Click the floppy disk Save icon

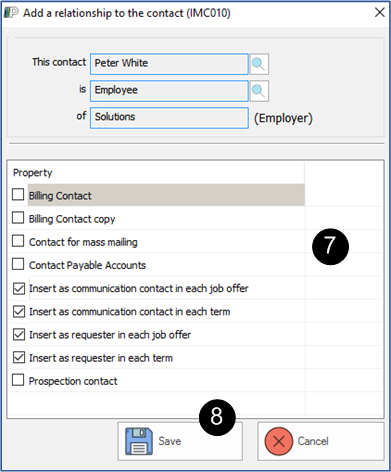pyautogui.click(x=139, y=441)
